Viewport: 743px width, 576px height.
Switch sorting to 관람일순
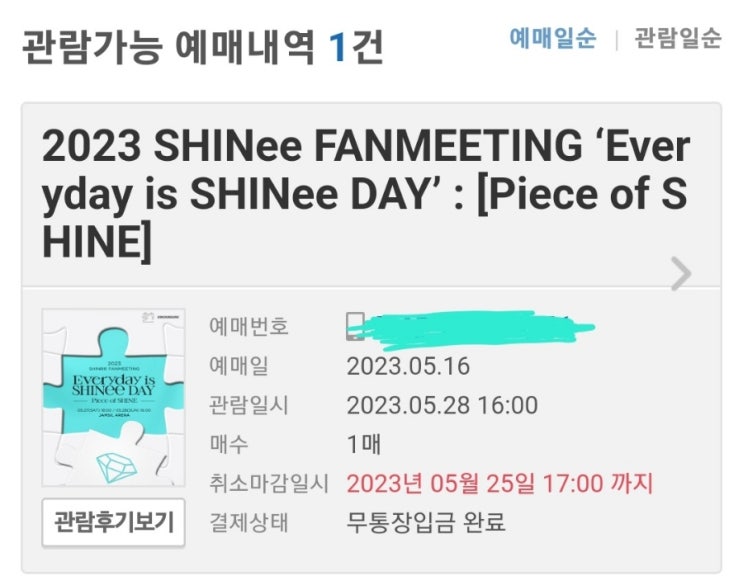682,38
